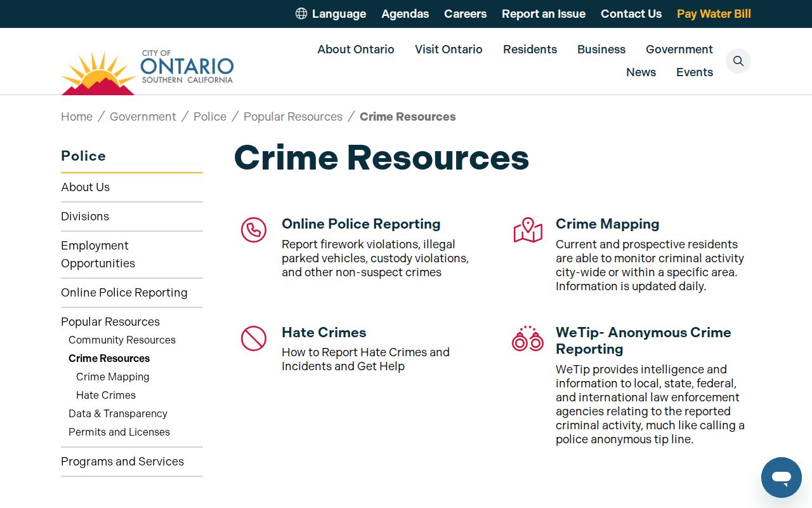Select Popular Resources in sidebar
Image resolution: width=812 pixels, height=508 pixels.
pos(110,322)
